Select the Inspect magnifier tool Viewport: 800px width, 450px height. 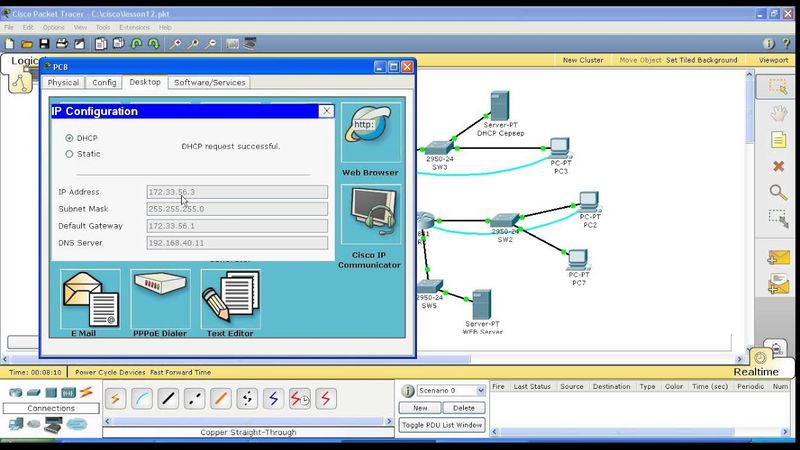tap(778, 192)
